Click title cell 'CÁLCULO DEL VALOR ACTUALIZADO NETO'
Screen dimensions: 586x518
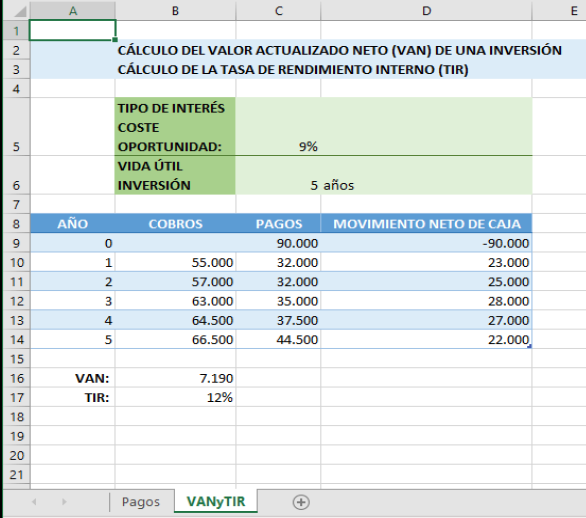[x=339, y=50]
